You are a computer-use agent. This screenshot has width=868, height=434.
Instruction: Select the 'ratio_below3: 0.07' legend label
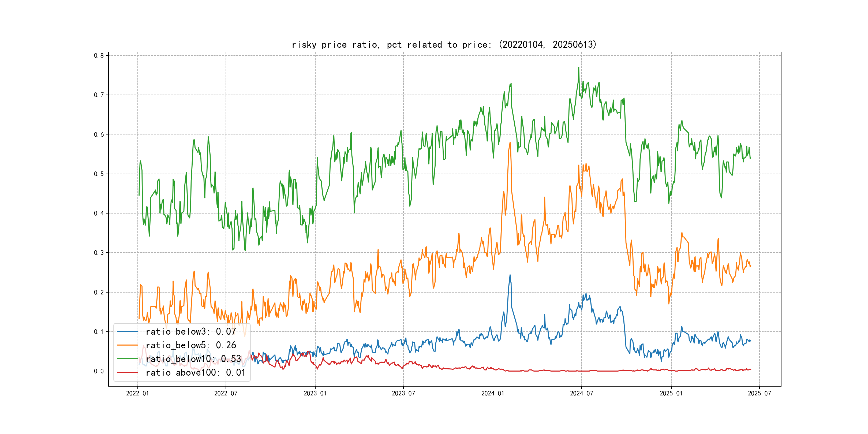point(191,332)
